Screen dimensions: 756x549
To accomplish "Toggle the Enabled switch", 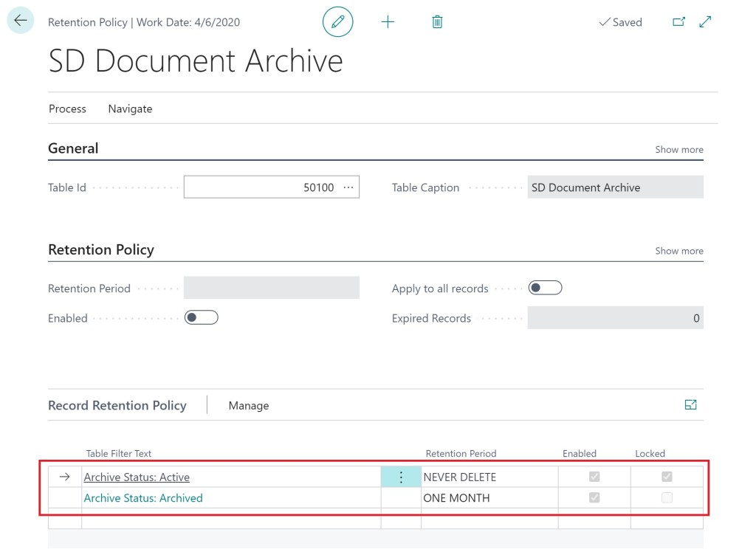I will click(x=202, y=318).
